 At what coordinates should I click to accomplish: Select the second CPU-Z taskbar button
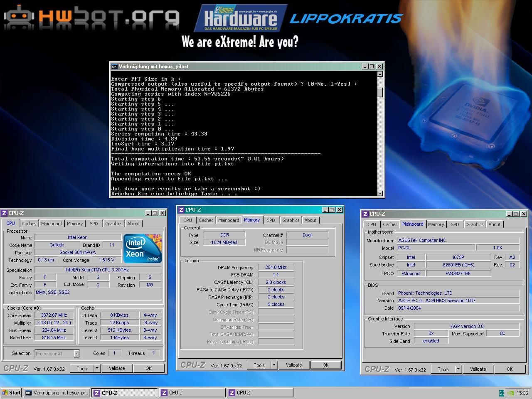click(x=192, y=393)
